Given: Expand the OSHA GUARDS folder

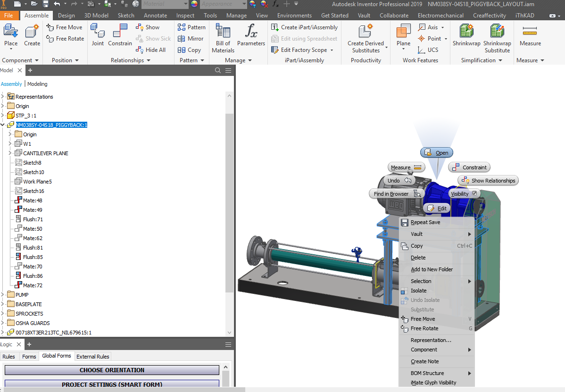Looking at the screenshot, I should pos(2,323).
